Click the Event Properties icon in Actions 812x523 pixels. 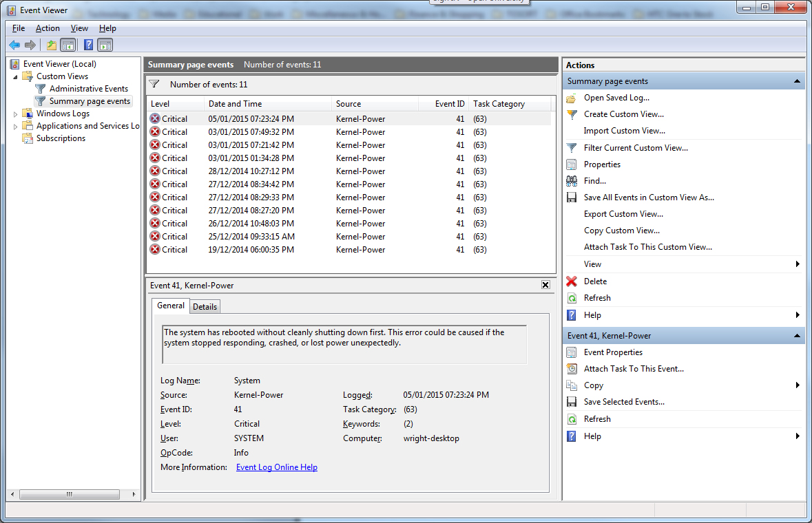[x=571, y=352]
